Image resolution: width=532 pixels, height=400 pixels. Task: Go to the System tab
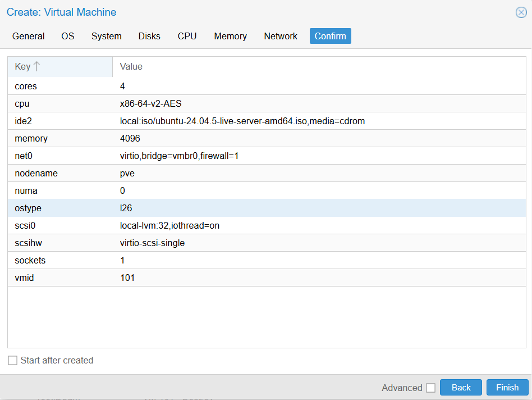(106, 36)
